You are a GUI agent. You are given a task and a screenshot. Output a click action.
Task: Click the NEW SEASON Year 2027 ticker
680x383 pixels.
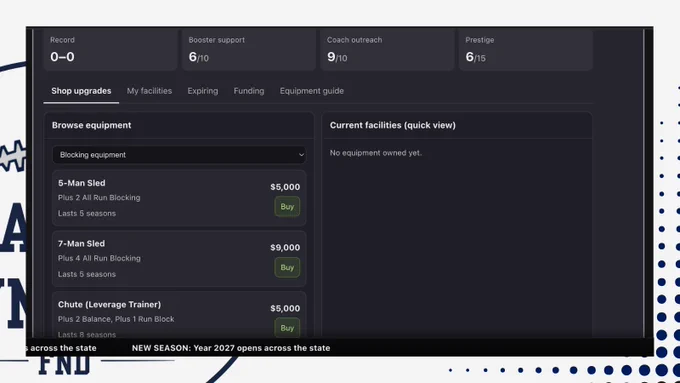click(x=231, y=348)
